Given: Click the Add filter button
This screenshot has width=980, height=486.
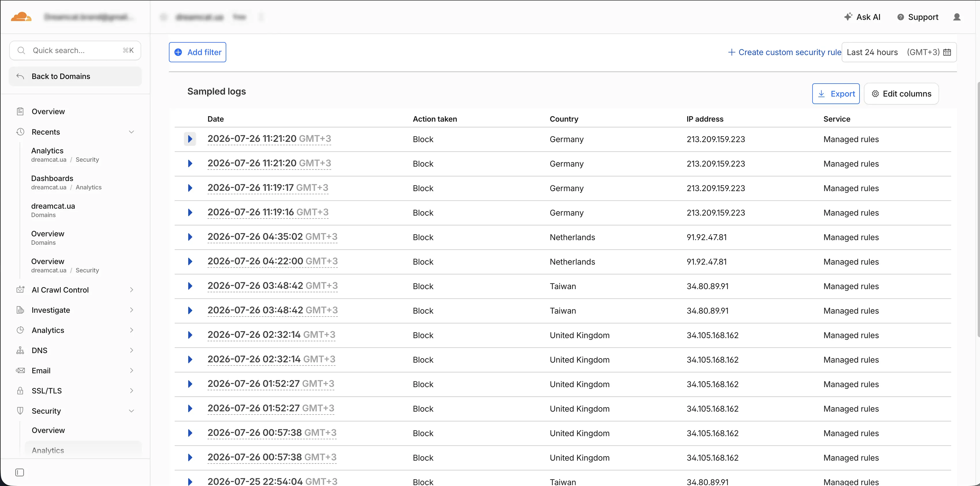Looking at the screenshot, I should coord(197,52).
